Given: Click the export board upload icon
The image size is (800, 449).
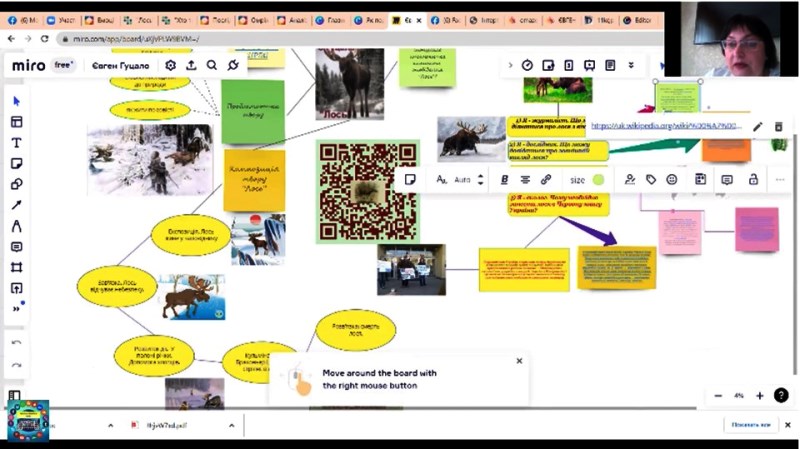Looking at the screenshot, I should [x=191, y=65].
